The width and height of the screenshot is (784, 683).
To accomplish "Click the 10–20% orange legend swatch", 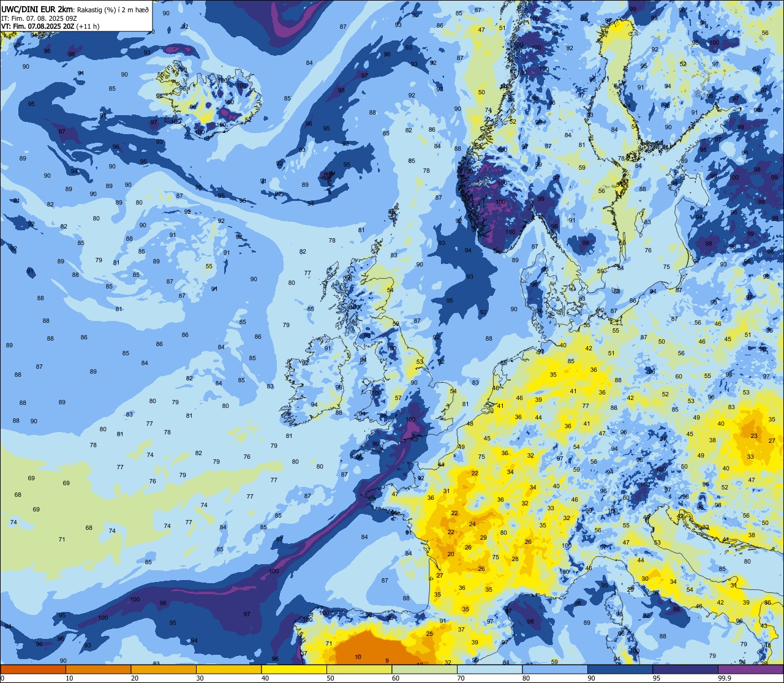I will [98, 669].
